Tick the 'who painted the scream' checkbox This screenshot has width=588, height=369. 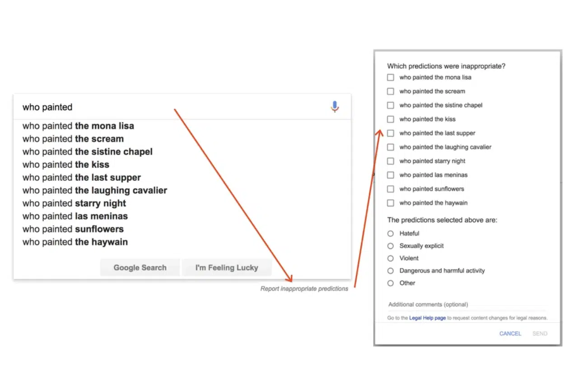(x=391, y=91)
